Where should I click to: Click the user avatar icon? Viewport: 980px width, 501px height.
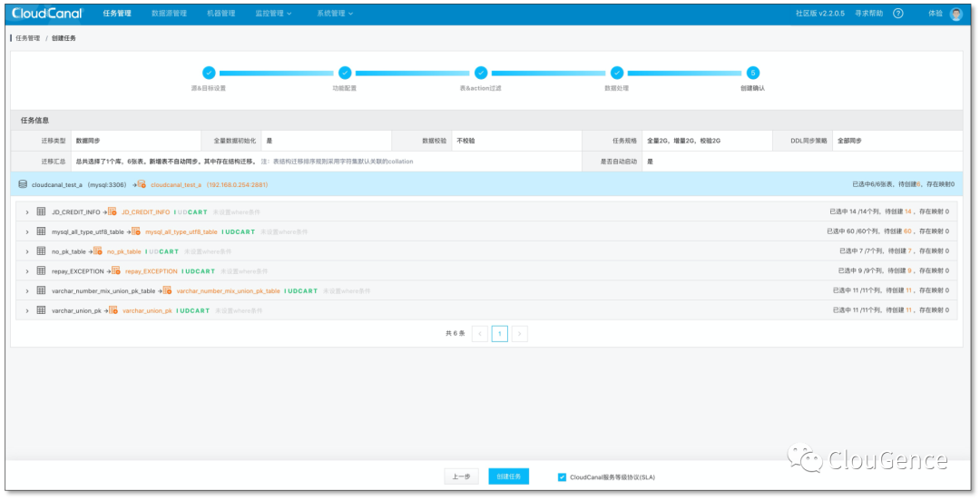click(x=956, y=14)
